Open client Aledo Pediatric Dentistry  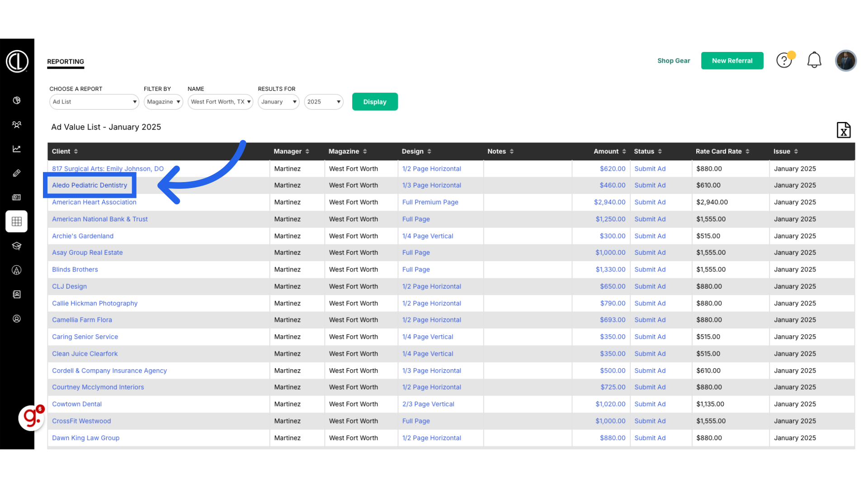pos(90,185)
